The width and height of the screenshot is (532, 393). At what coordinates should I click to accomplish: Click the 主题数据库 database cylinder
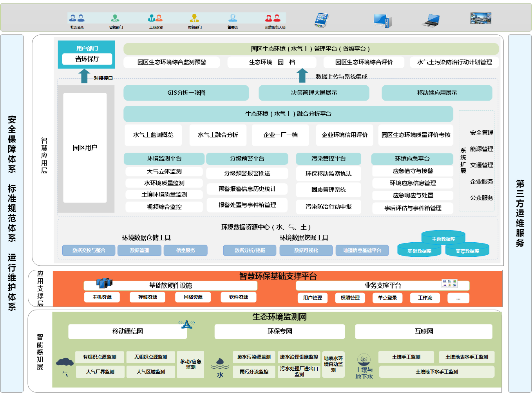[443, 237]
